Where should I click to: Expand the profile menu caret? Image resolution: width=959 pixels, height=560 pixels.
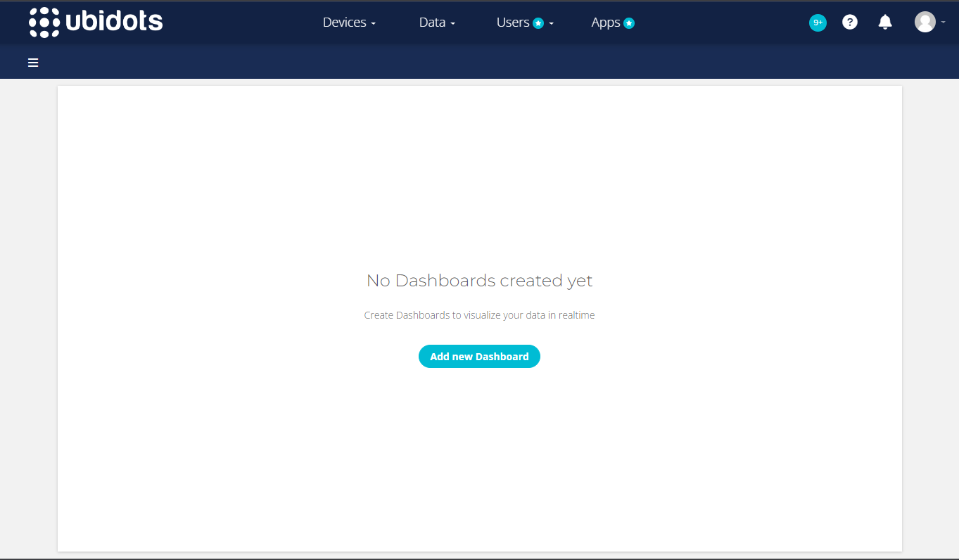point(943,23)
